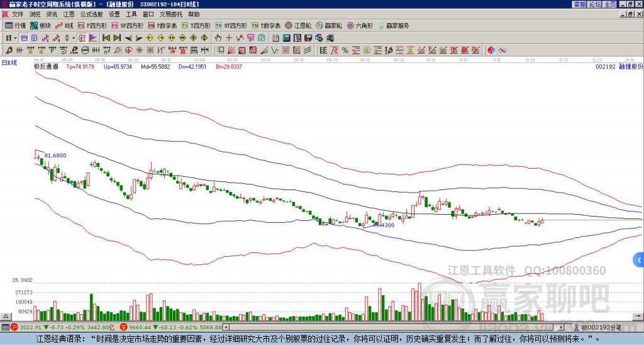644x345 pixels.
Task: Open the T四方形 tool
Action: (x=196, y=25)
